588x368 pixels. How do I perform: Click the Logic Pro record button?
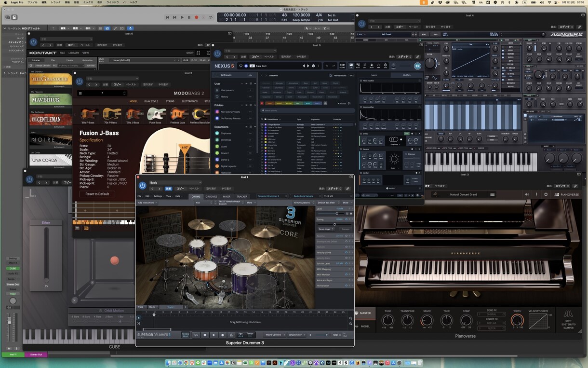[x=196, y=17]
